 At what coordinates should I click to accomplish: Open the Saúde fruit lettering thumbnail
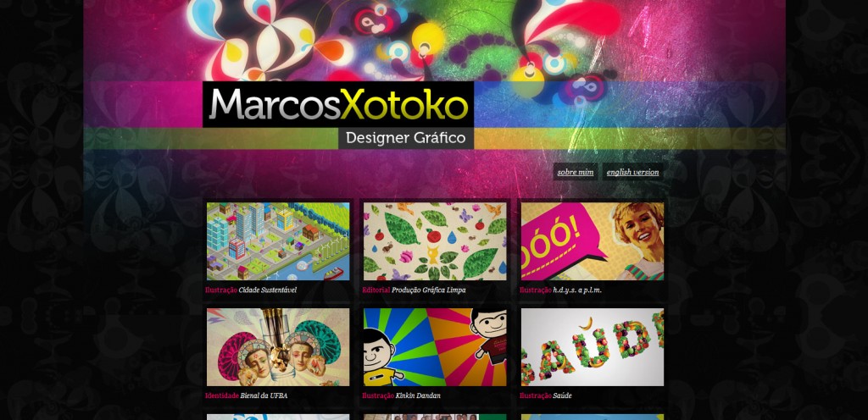[593, 347]
